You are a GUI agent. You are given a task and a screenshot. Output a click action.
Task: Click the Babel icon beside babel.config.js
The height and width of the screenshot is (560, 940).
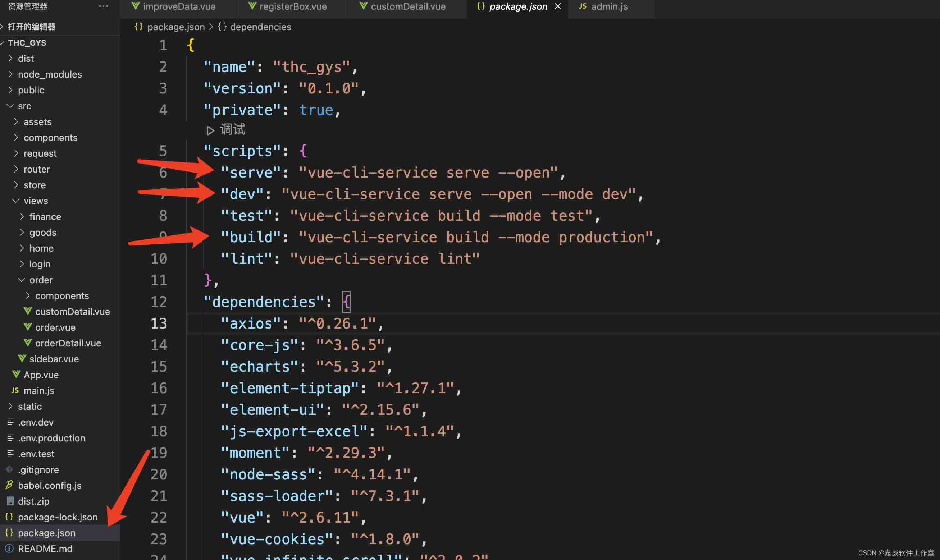9,485
